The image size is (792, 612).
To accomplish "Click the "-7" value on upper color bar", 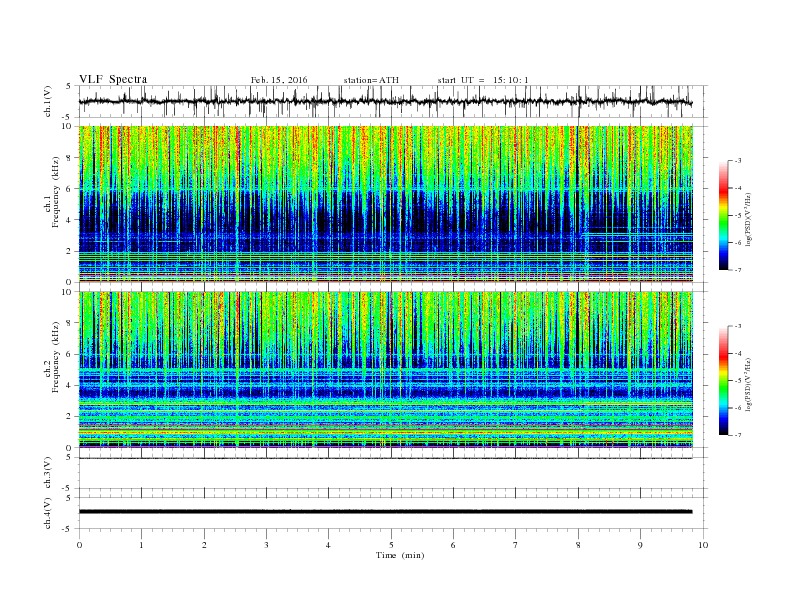I will pos(738,270).
